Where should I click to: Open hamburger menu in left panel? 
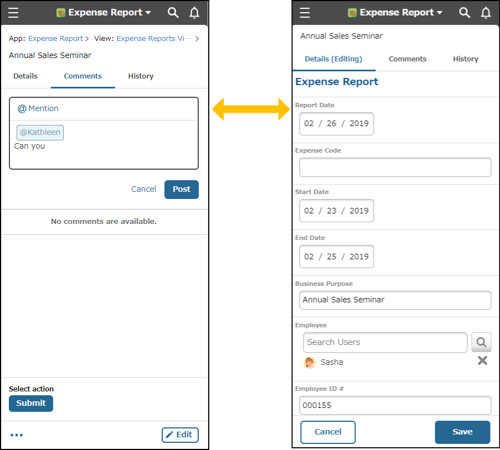coord(13,13)
